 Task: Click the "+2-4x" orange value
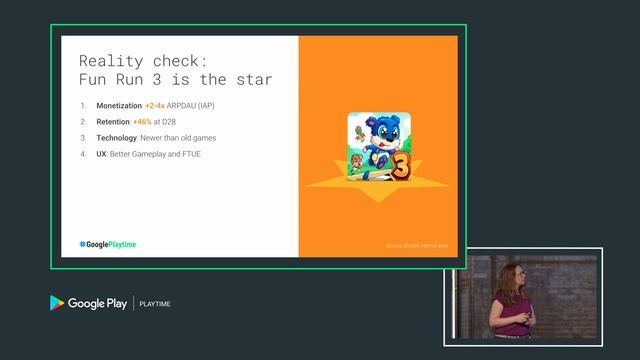155,105
